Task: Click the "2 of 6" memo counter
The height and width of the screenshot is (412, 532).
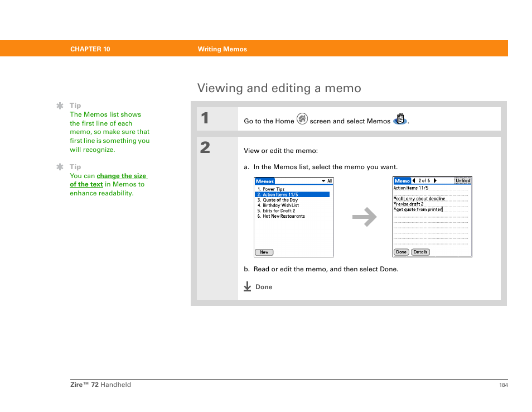Action: [424, 181]
